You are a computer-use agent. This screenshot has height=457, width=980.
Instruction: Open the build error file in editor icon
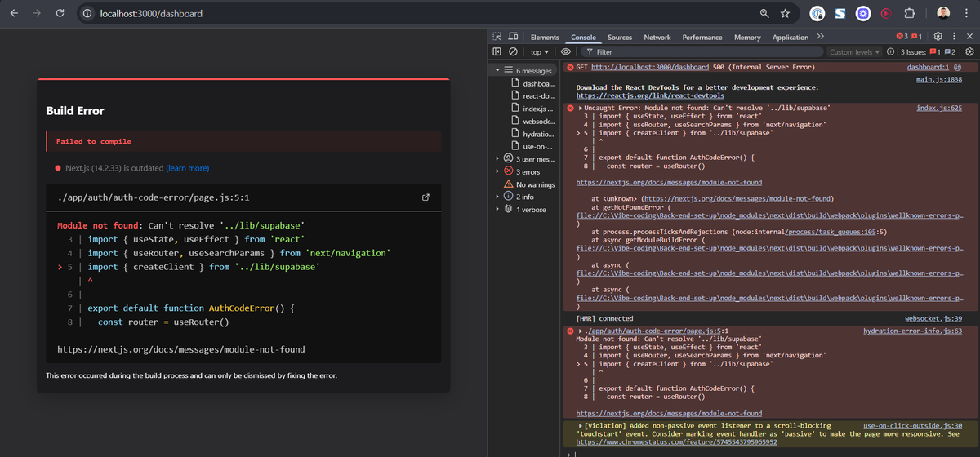tap(425, 197)
